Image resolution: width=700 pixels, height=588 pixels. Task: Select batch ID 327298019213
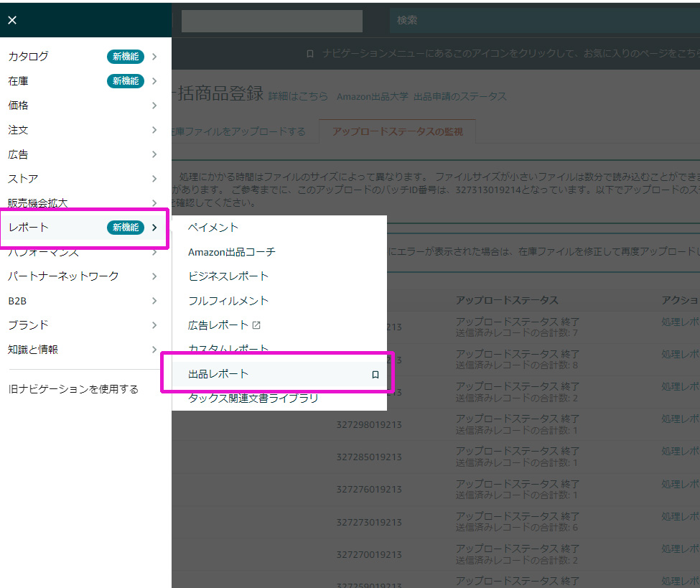(x=369, y=424)
